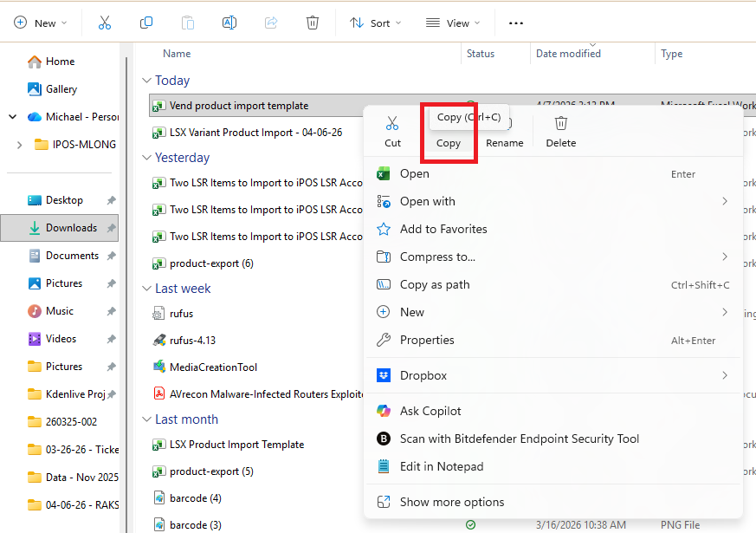756x533 pixels.
Task: Click the Paste clipboard icon in toolbar
Action: point(188,23)
